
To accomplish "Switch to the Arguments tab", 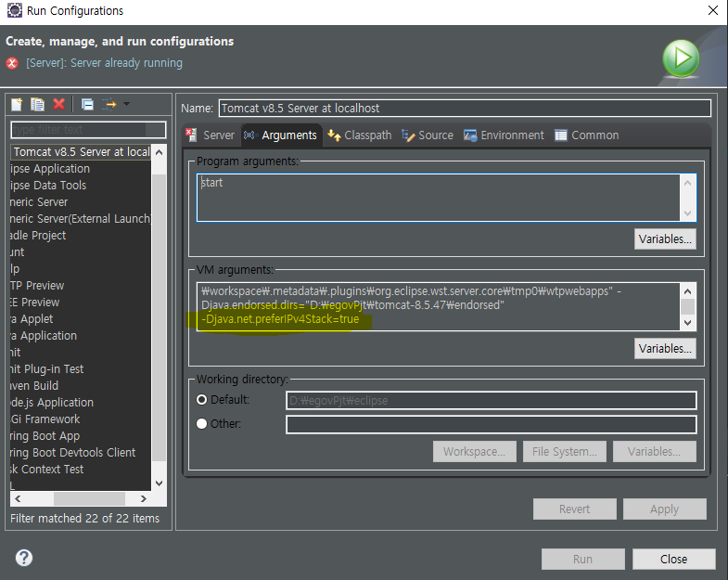I will point(281,135).
